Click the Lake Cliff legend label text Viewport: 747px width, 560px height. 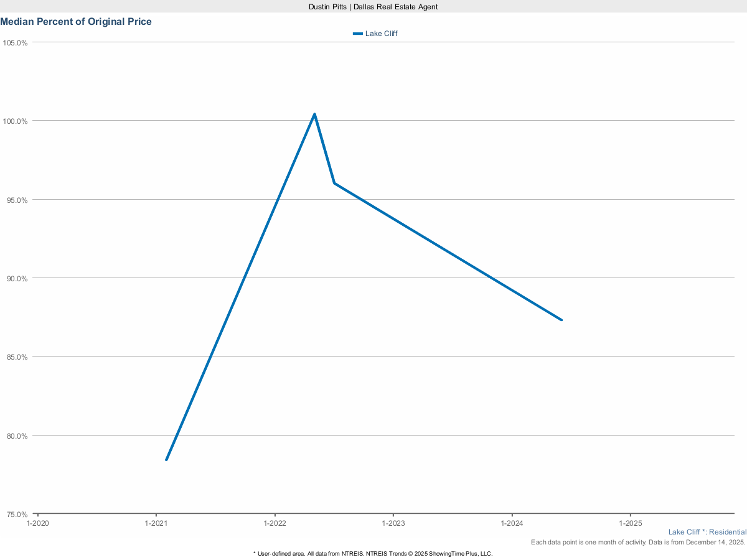[381, 34]
